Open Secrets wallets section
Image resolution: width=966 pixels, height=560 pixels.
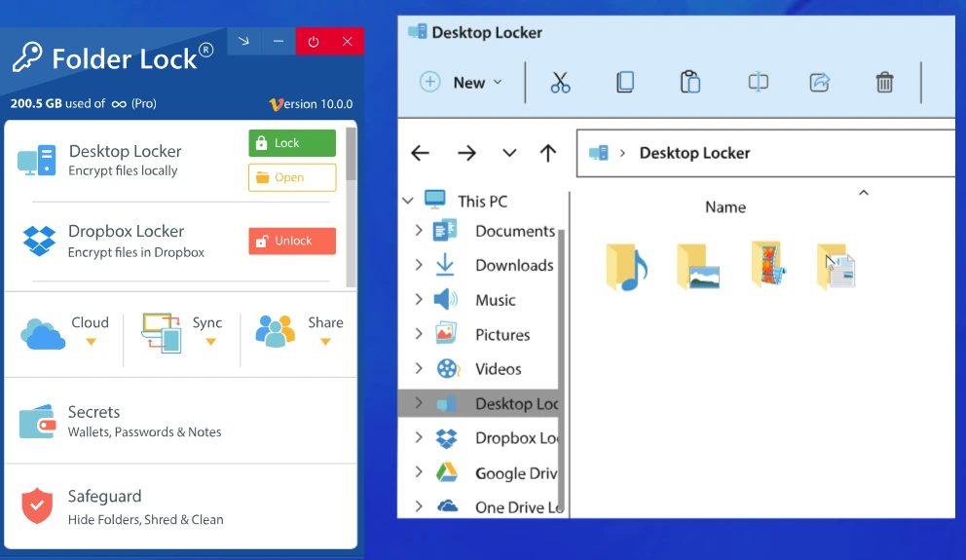(x=180, y=421)
